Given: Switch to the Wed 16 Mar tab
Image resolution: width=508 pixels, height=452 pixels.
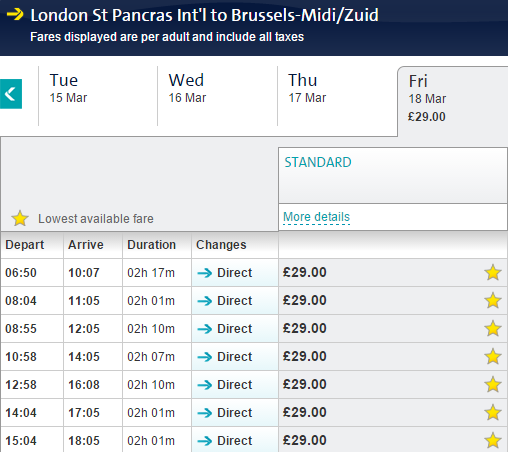Looking at the screenshot, I should [x=217, y=96].
